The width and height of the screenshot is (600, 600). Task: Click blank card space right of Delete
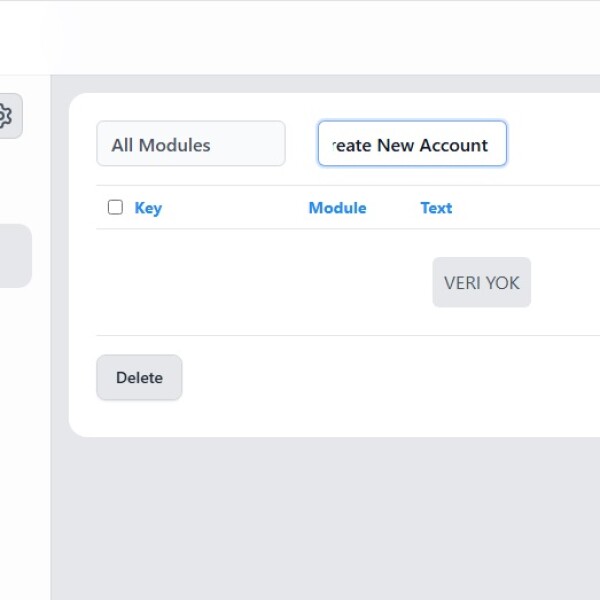(x=380, y=378)
